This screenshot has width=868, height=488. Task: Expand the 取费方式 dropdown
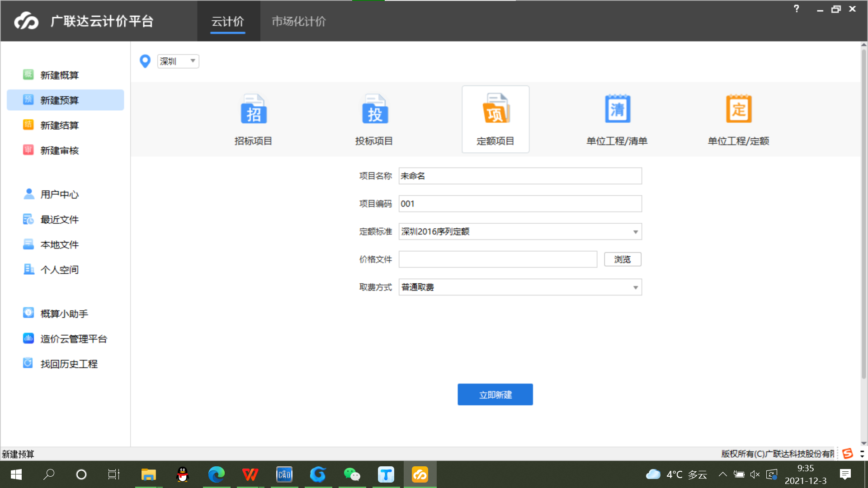(x=635, y=287)
